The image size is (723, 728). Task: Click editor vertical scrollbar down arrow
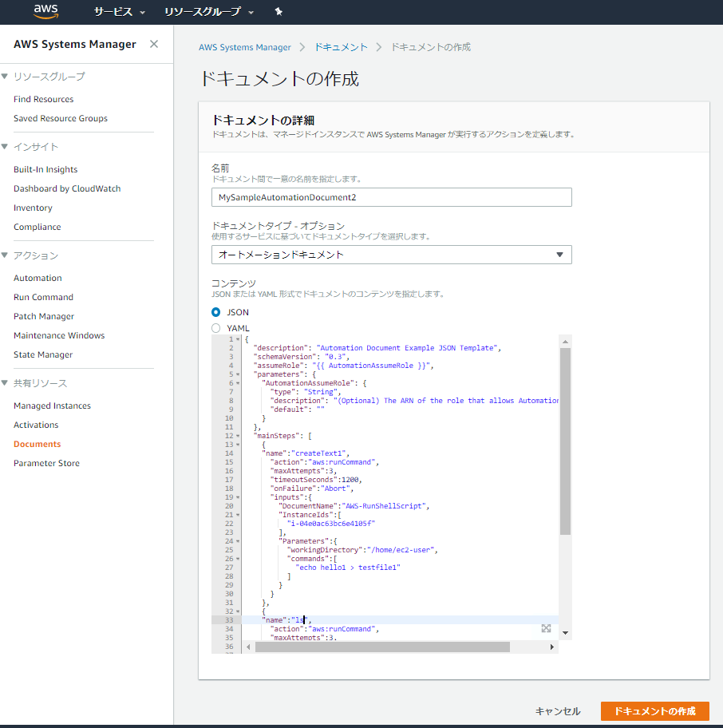coord(565,633)
